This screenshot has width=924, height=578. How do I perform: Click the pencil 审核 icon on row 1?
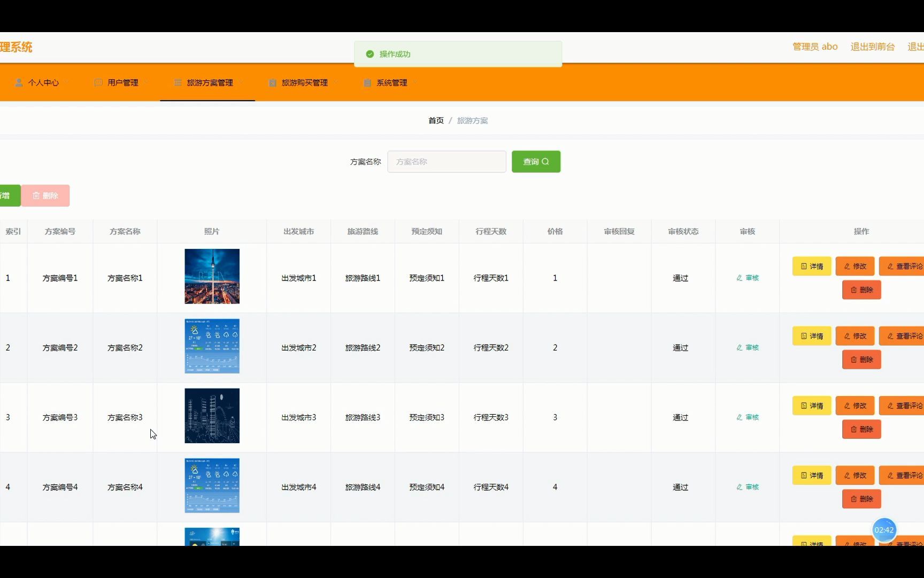click(x=739, y=278)
